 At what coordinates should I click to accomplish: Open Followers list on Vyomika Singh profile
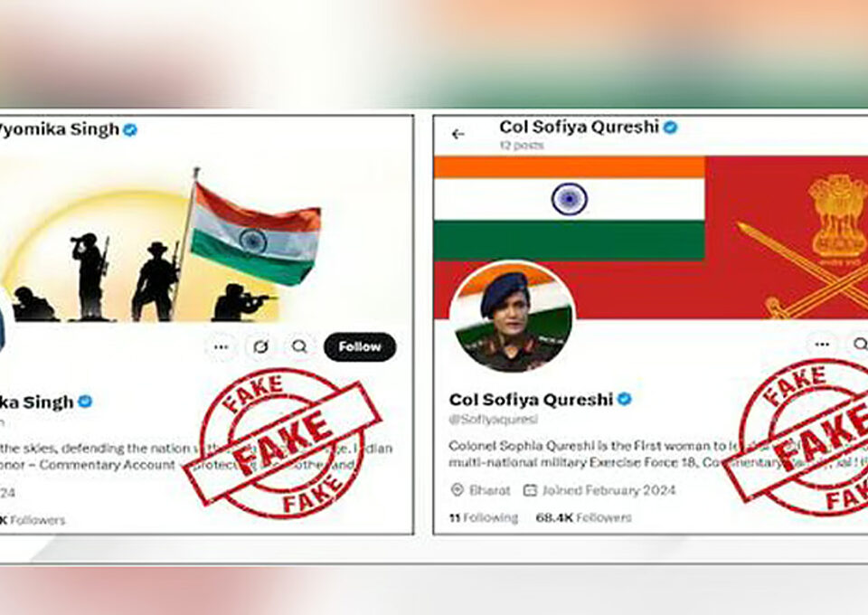tap(32, 520)
